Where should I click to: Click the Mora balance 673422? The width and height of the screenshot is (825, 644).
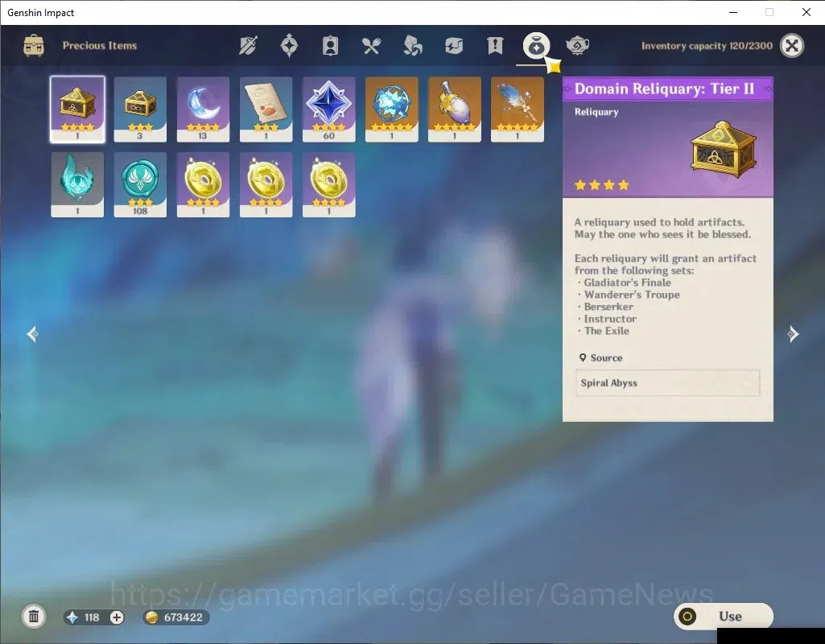pos(183,617)
